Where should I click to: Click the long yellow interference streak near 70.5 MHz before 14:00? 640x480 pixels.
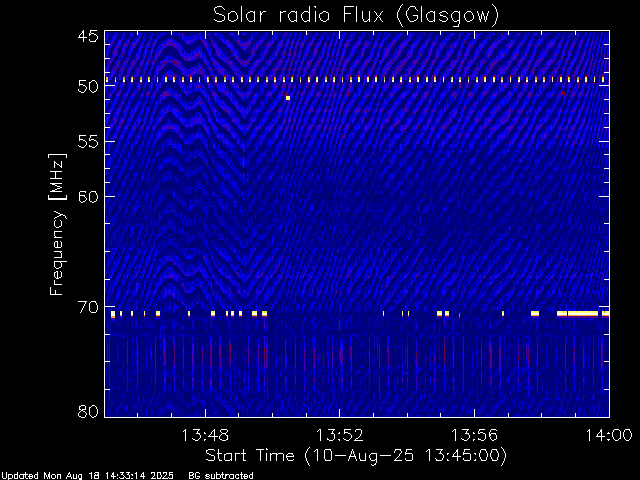tap(583, 313)
